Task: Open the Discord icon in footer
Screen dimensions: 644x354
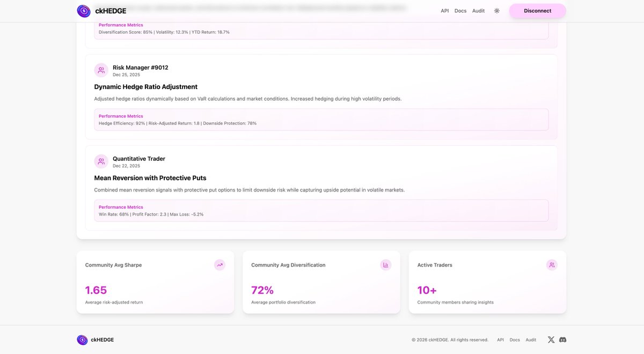Action: coord(562,340)
